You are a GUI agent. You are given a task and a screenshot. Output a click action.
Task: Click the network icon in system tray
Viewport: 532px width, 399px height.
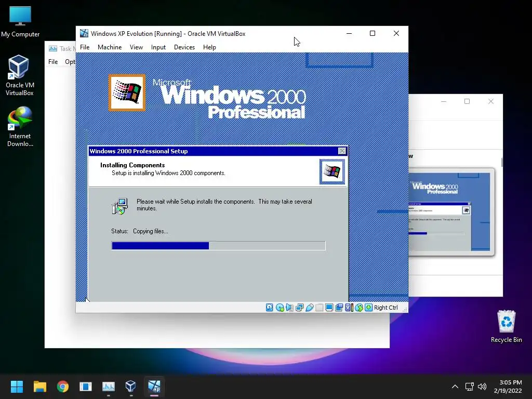point(469,387)
